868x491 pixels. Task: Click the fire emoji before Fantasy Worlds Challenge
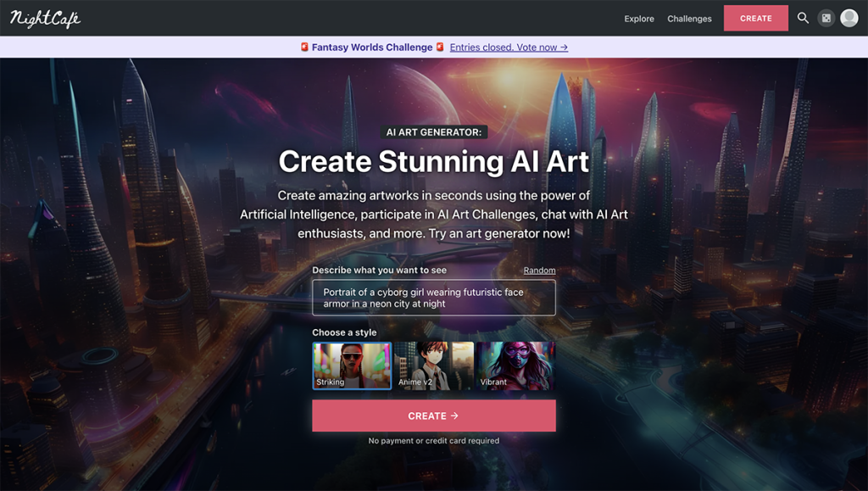[303, 47]
